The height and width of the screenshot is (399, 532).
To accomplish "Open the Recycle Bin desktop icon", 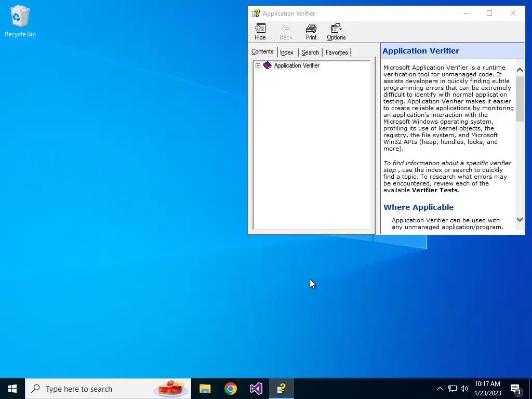I will click(20, 21).
